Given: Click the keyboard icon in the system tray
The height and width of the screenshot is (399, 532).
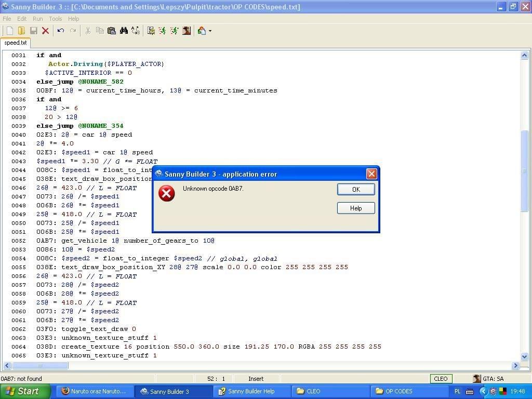Looking at the screenshot, I should click(x=470, y=392).
